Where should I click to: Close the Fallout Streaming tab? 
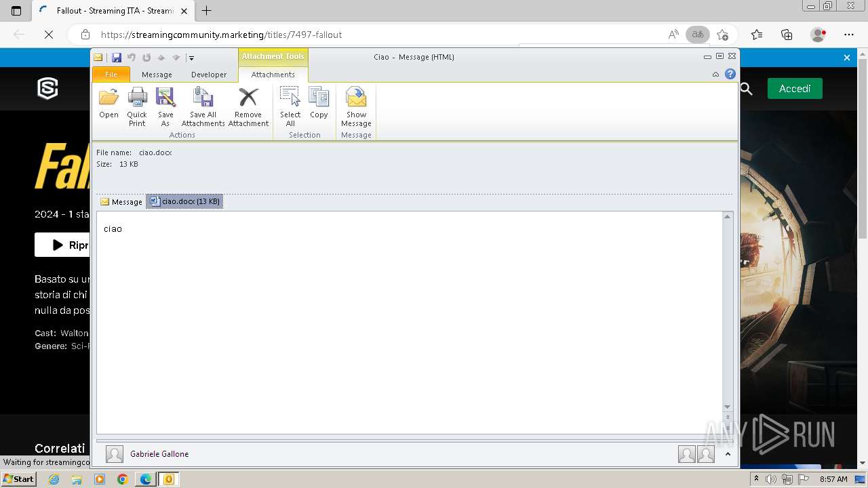point(184,11)
